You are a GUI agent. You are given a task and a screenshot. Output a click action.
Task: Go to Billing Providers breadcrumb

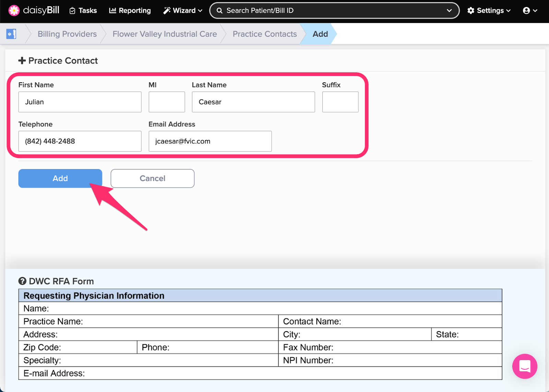[67, 34]
